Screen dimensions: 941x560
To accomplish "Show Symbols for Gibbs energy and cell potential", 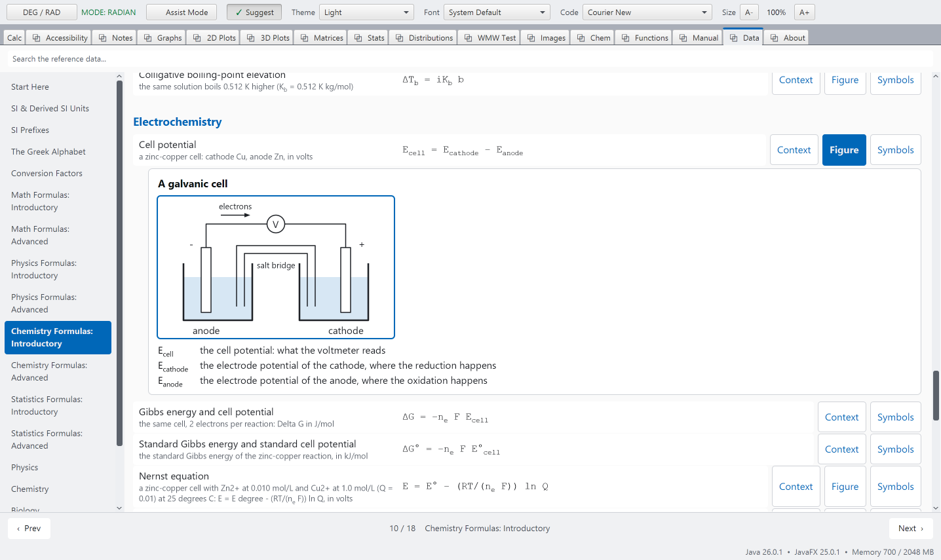I will click(x=895, y=417).
